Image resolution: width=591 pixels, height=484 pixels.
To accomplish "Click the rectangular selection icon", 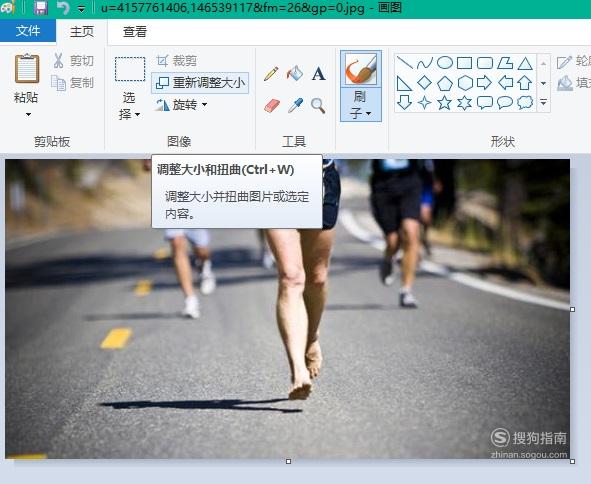I will pyautogui.click(x=130, y=69).
